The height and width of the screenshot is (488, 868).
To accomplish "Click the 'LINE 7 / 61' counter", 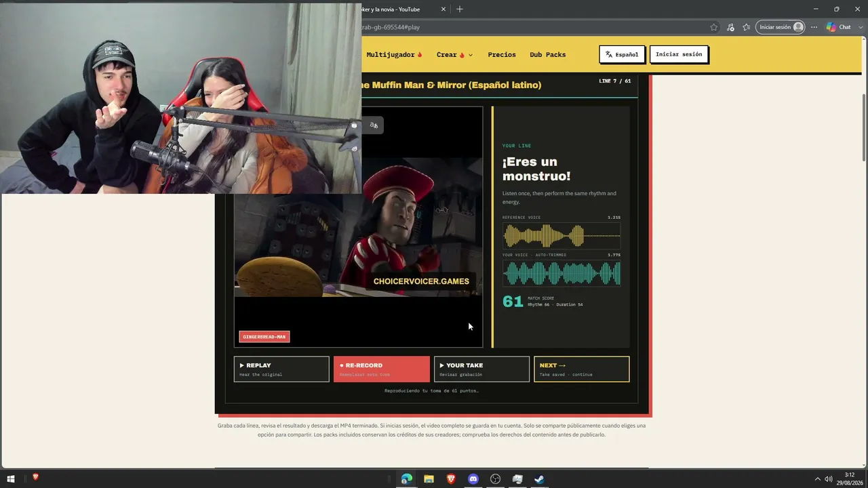I will click(x=615, y=81).
